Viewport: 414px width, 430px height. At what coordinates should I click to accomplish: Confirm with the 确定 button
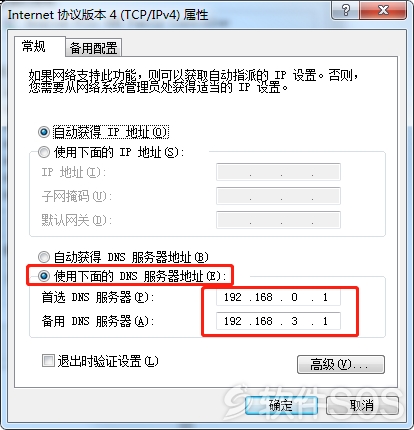point(281,406)
